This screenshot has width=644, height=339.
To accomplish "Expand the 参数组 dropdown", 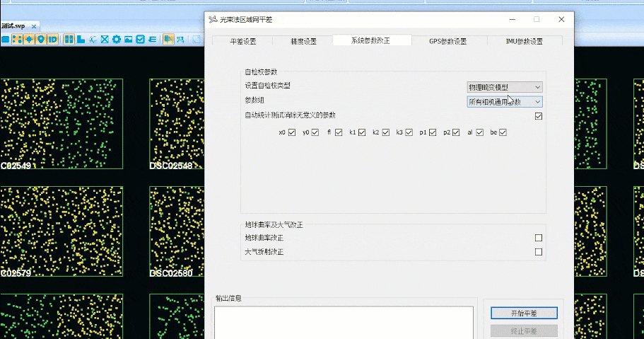I will tap(505, 102).
